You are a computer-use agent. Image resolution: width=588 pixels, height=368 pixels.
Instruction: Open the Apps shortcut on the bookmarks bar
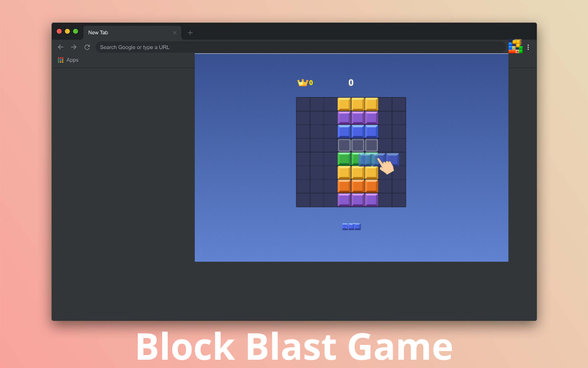(68, 60)
